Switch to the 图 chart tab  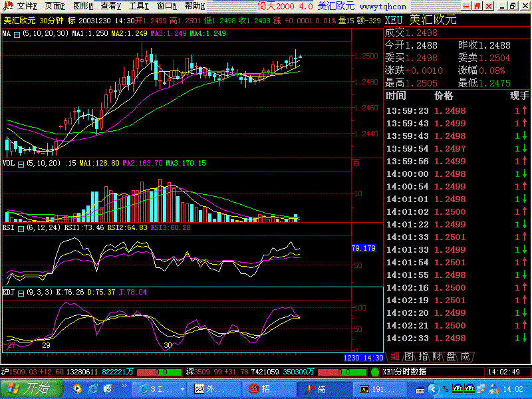click(x=409, y=356)
